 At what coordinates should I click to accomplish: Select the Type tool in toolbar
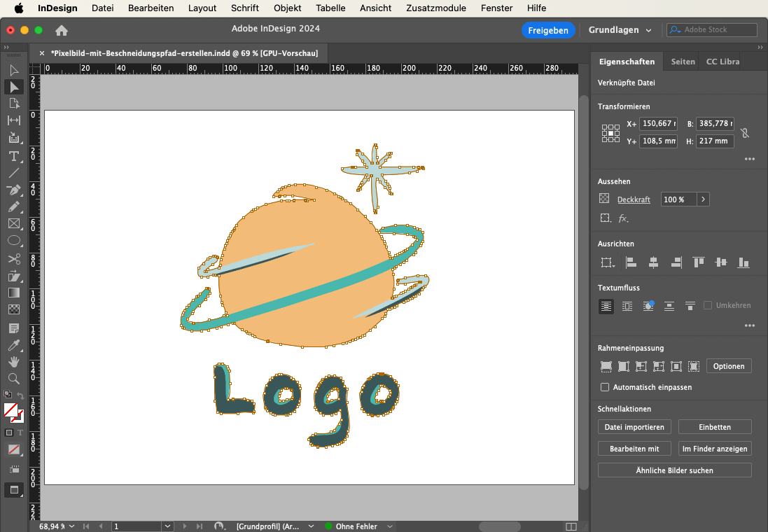[x=13, y=155]
